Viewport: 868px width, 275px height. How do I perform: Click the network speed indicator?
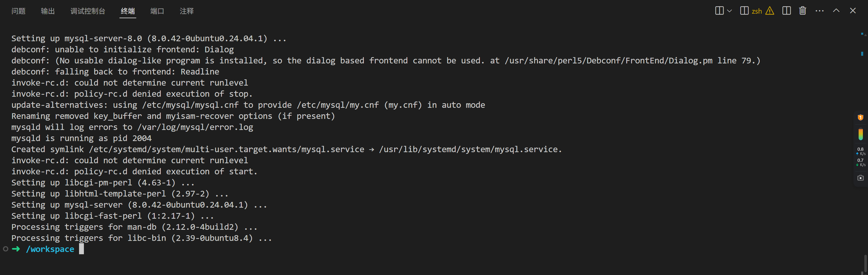click(860, 157)
